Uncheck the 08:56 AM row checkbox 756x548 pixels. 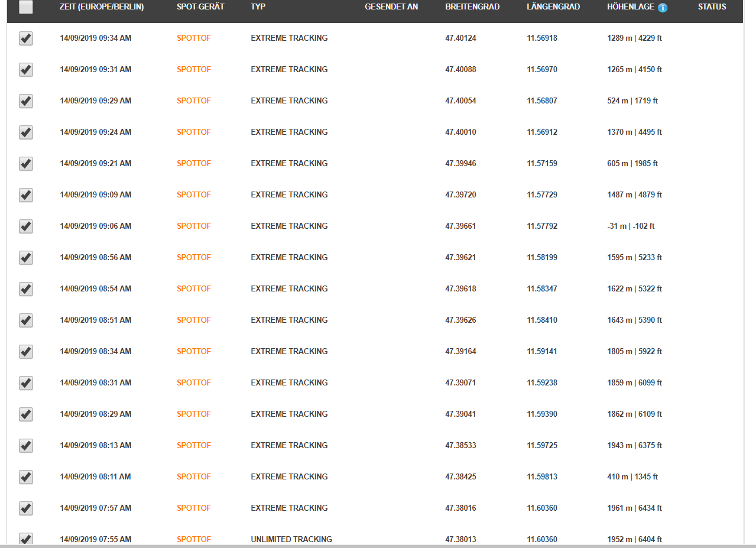click(26, 258)
